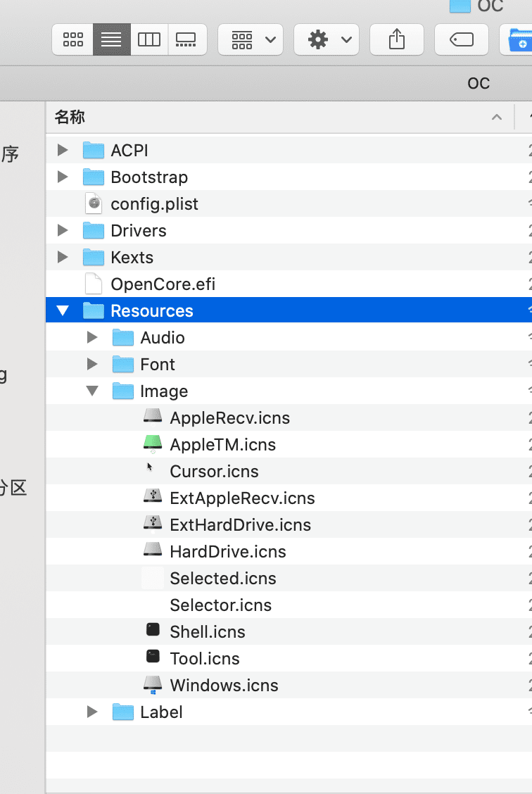This screenshot has width=532, height=794.
Task: Click the Shell.icns terminal icon
Action: 153,630
